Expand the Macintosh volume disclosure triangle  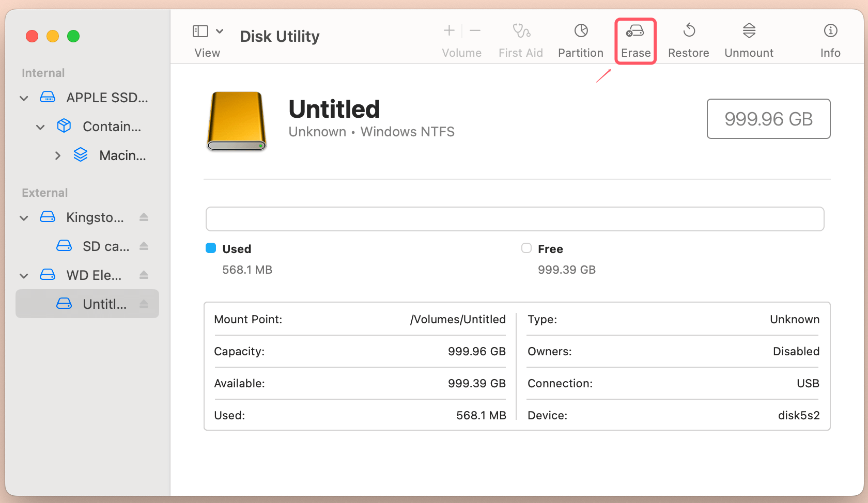tap(57, 155)
